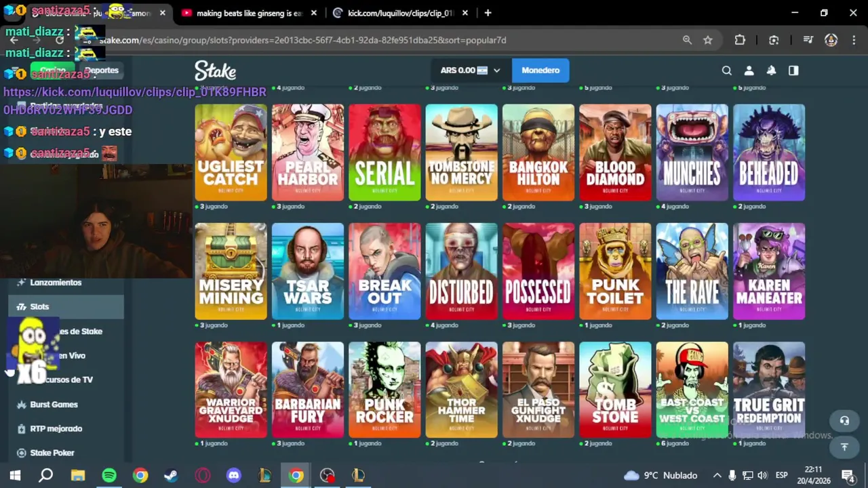Open the user profile icon
Image resolution: width=868 pixels, height=488 pixels.
pos(749,70)
